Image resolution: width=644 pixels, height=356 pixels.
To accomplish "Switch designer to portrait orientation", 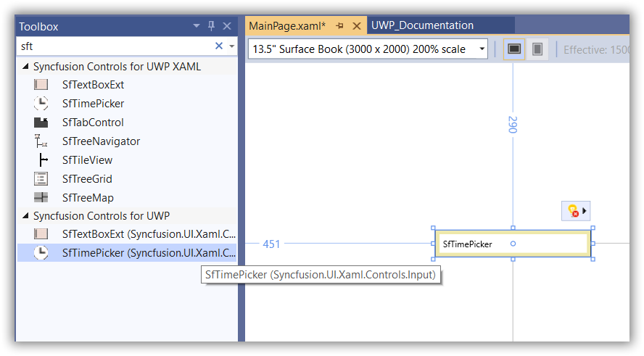I will tap(537, 49).
